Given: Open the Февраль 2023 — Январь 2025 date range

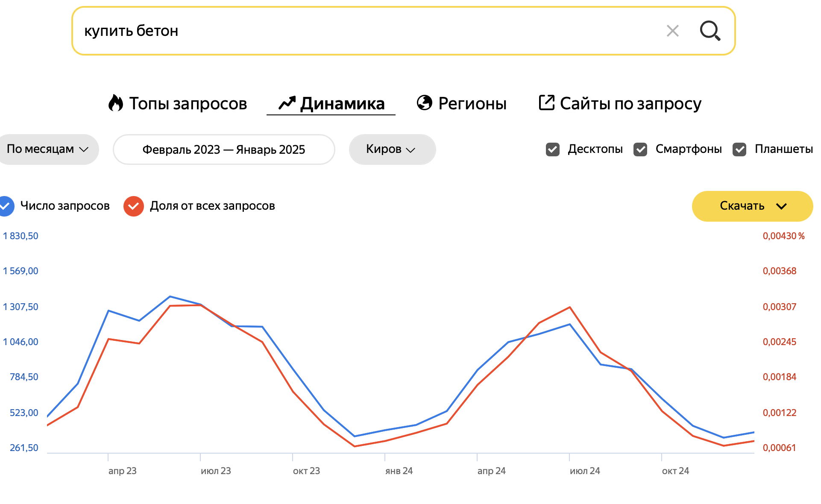Looking at the screenshot, I should (x=224, y=149).
